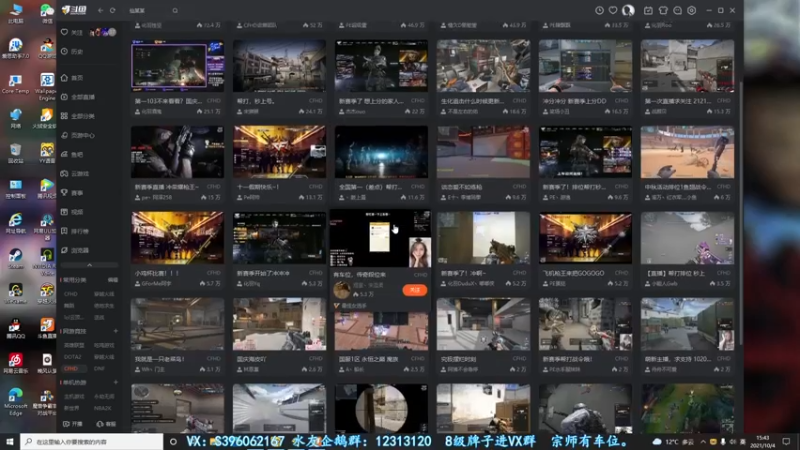Click 编辑 beside 常用分类
Screen dimensions: 800x450
[x=113, y=280]
